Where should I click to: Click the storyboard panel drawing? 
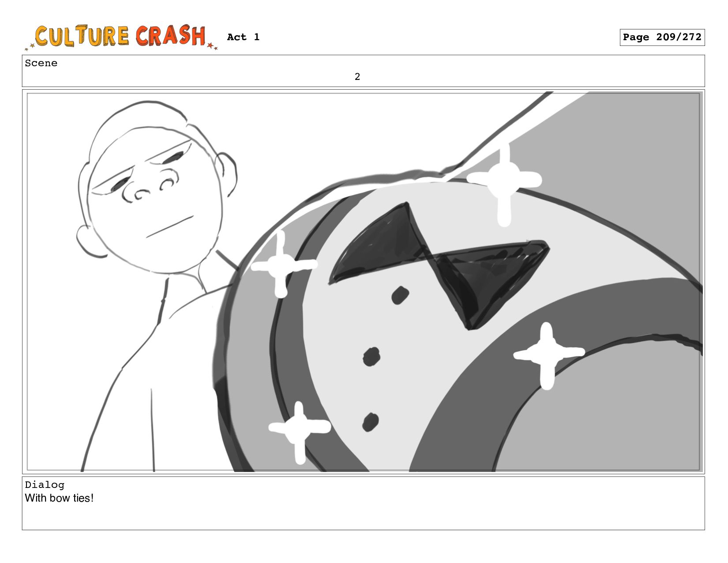click(364, 282)
